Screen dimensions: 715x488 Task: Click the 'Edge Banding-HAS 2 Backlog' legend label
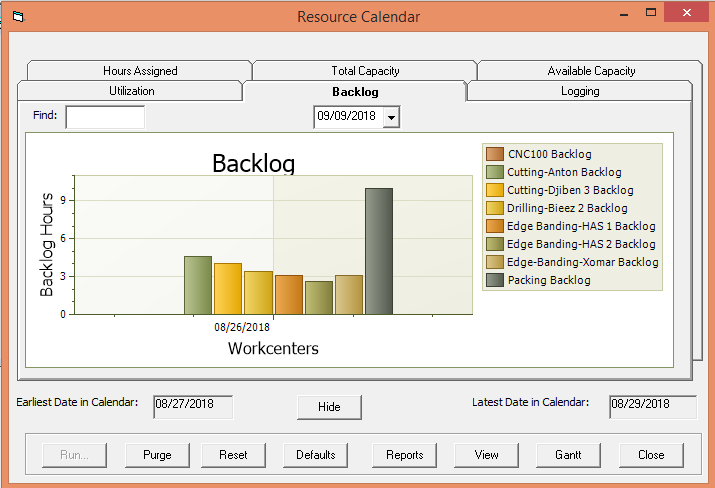pyautogui.click(x=581, y=244)
